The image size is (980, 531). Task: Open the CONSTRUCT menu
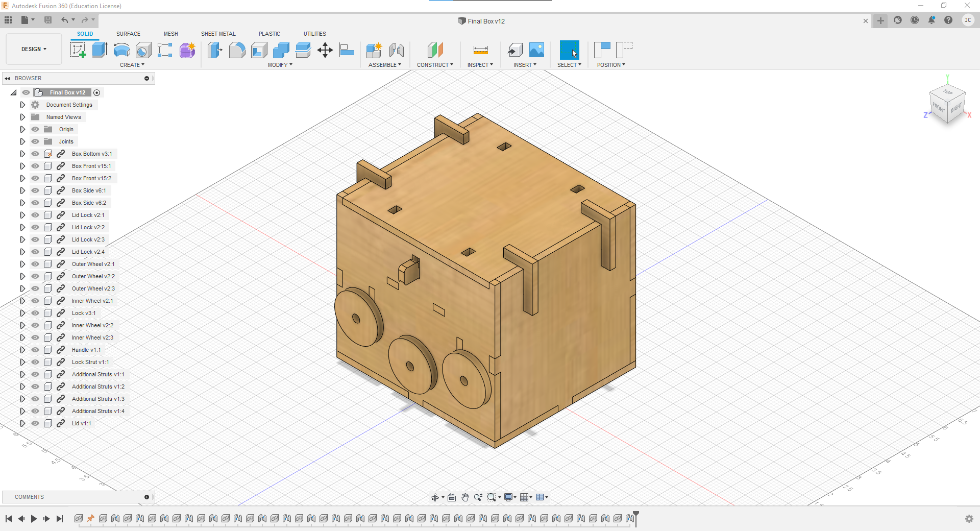[435, 65]
